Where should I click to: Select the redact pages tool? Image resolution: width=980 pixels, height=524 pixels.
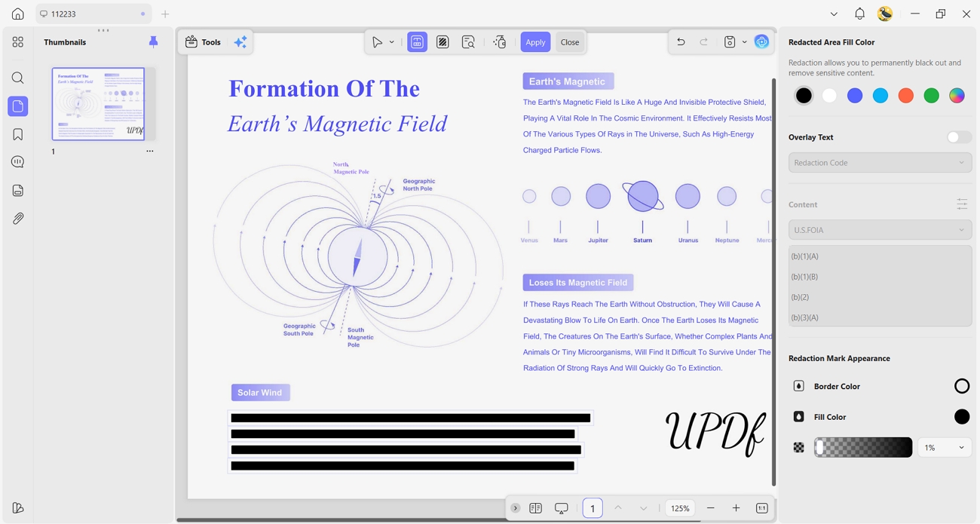(443, 42)
